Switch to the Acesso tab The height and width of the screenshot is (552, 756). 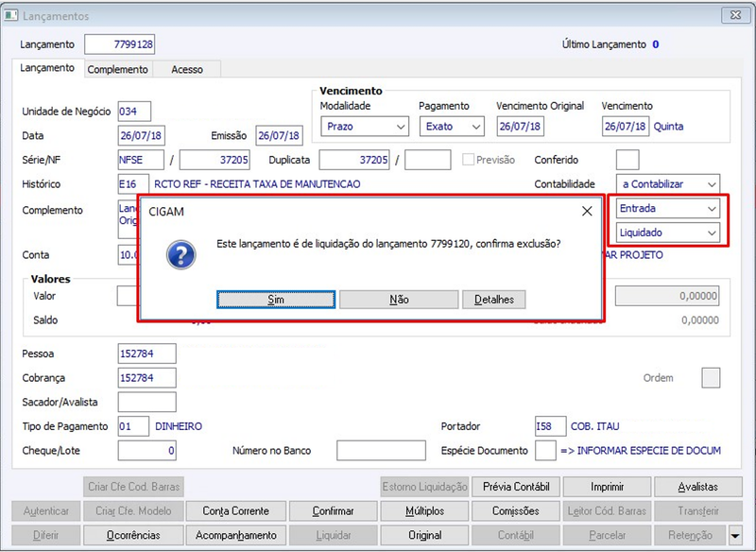187,69
